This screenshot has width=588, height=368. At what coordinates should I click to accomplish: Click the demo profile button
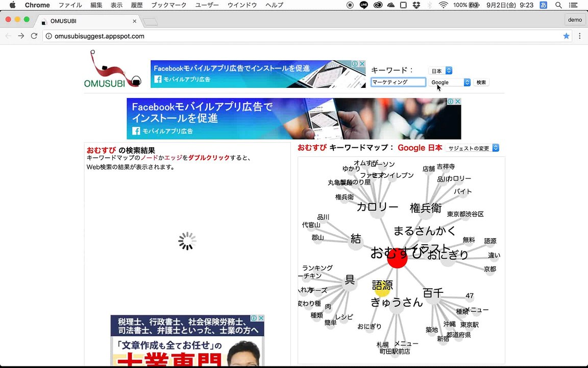click(575, 20)
